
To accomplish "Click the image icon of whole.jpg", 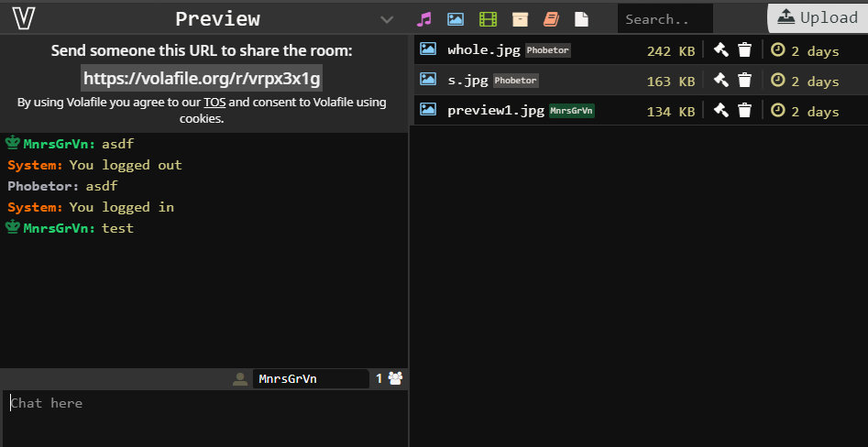I will (x=428, y=49).
